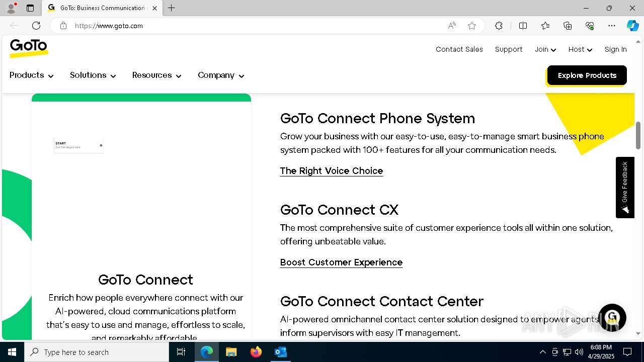Open the Favorites list
The width and height of the screenshot is (644, 362).
coord(545,26)
